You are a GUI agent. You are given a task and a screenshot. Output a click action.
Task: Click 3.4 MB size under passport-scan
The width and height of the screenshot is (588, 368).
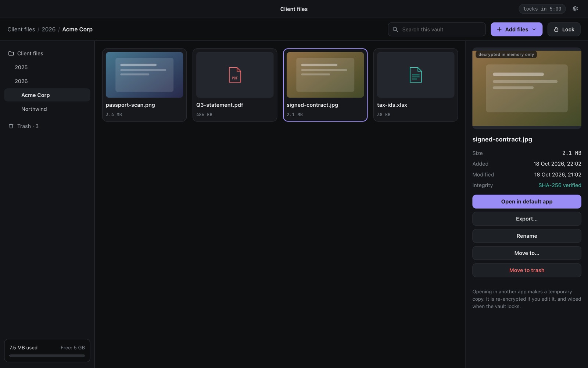point(114,115)
